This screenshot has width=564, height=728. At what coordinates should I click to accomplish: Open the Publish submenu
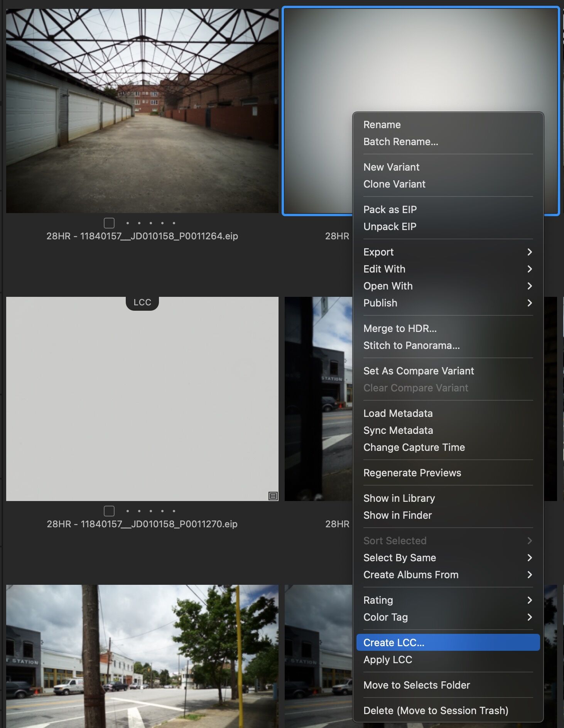point(448,303)
